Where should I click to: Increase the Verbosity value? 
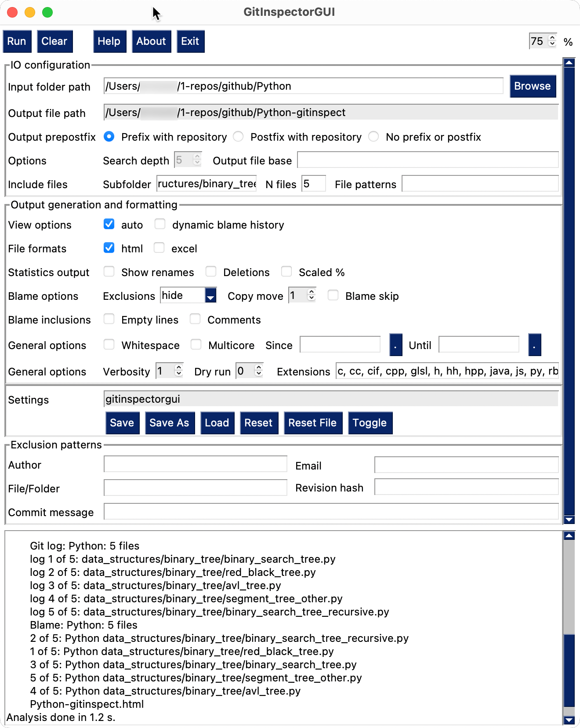point(179,368)
